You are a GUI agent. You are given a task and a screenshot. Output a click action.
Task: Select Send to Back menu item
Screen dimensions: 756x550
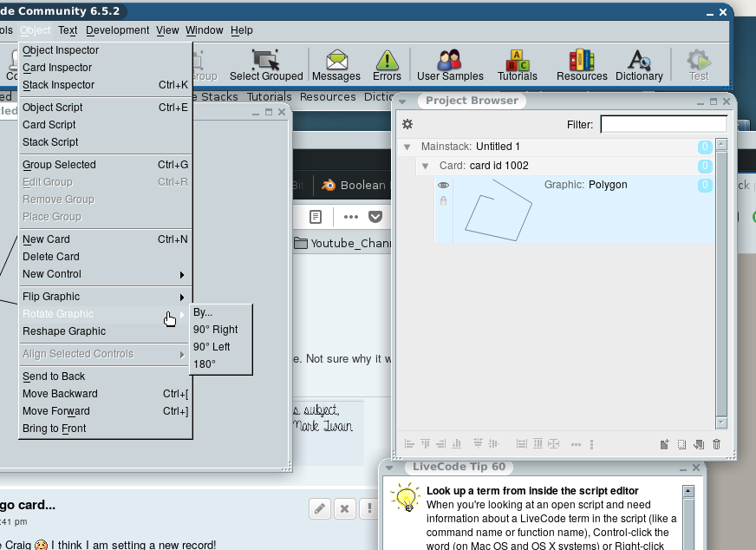coord(105,376)
